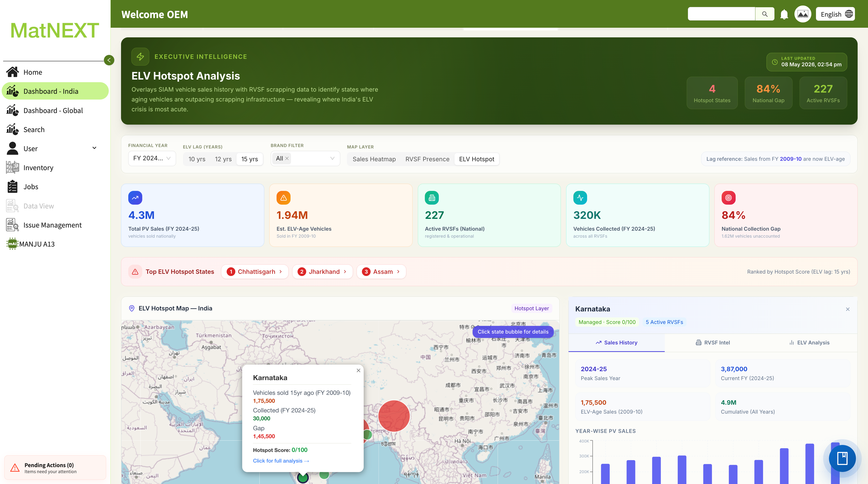Select Dashboard - India menu item

tap(55, 91)
